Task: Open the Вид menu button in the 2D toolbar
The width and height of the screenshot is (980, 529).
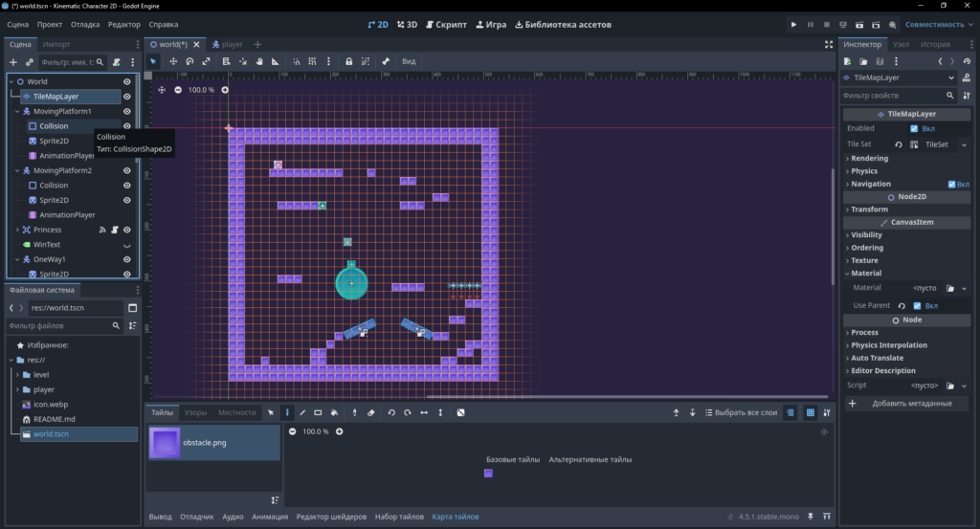Action: (x=409, y=61)
